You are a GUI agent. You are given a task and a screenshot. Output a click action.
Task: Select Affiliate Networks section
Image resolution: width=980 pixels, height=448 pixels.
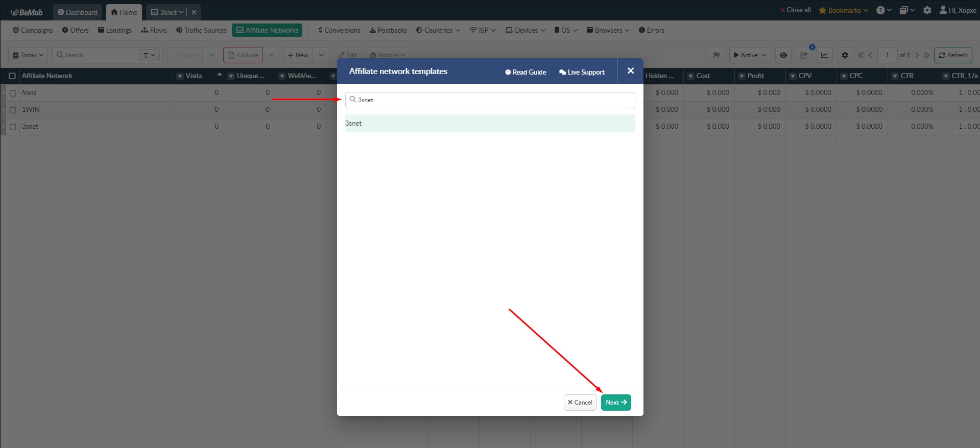tap(267, 30)
